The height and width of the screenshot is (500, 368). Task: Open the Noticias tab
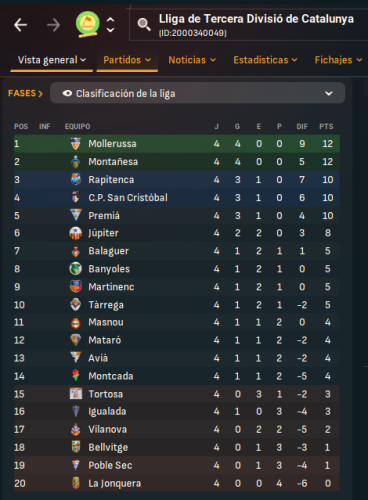192,60
